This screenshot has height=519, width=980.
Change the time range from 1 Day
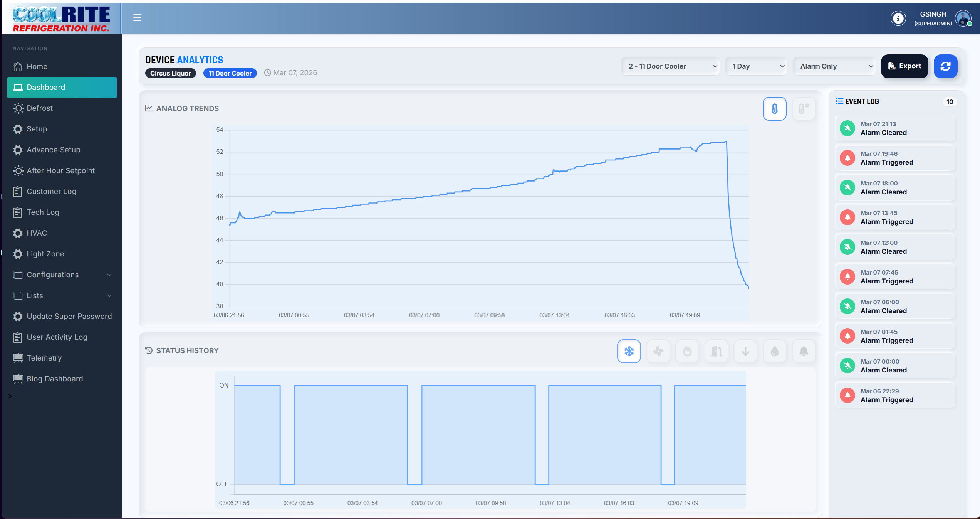click(755, 66)
